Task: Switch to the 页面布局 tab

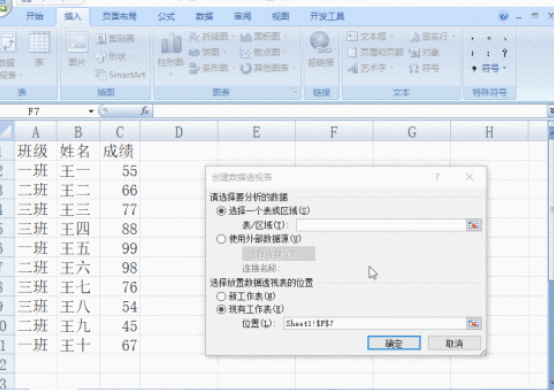Action: click(x=119, y=16)
